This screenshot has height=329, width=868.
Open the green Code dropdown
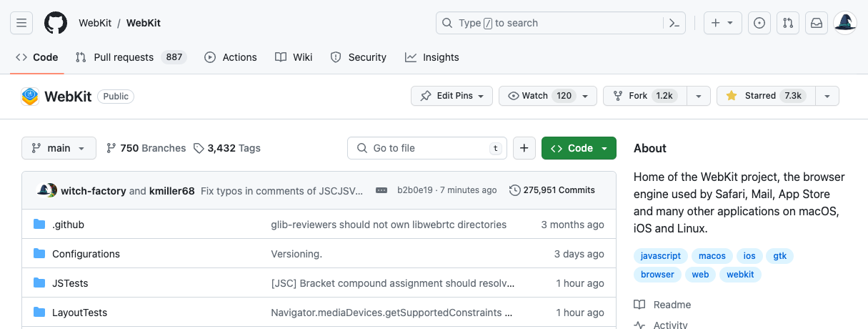(x=579, y=148)
